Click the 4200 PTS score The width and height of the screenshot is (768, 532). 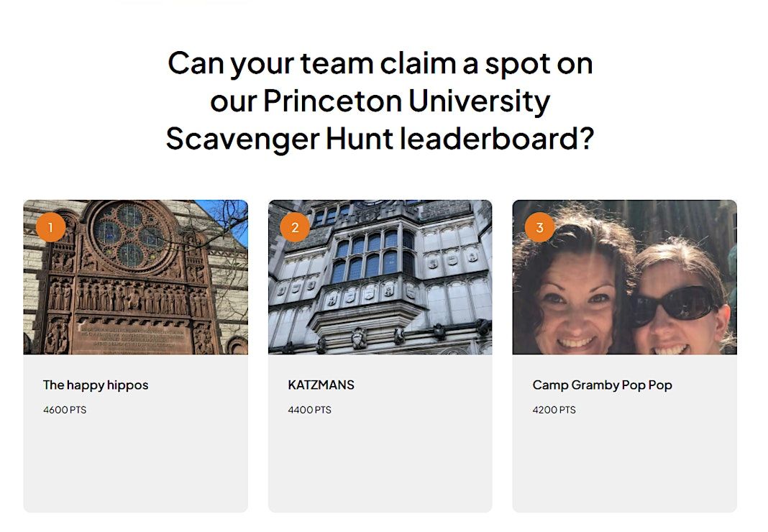[554, 410]
